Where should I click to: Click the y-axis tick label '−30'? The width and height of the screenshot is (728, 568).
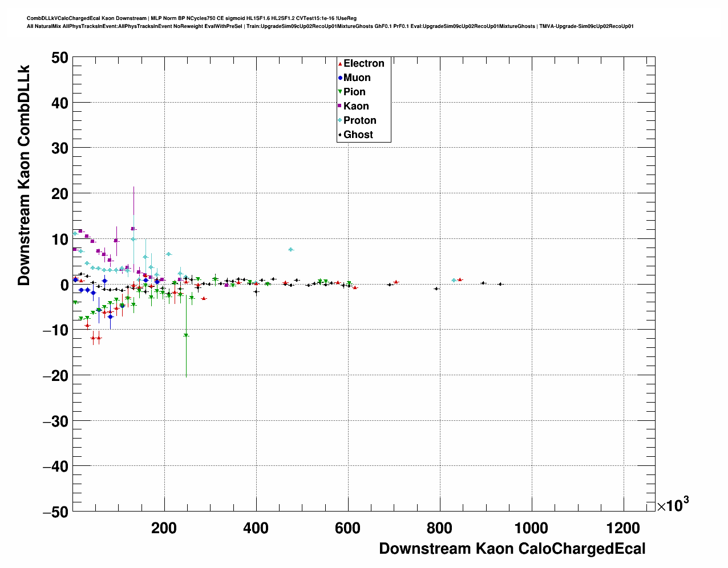coord(56,421)
